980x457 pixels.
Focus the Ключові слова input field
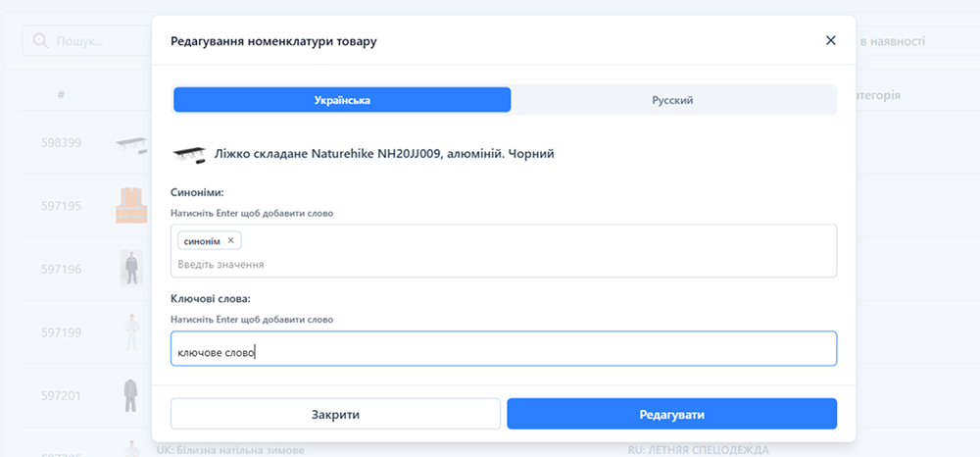pos(503,348)
